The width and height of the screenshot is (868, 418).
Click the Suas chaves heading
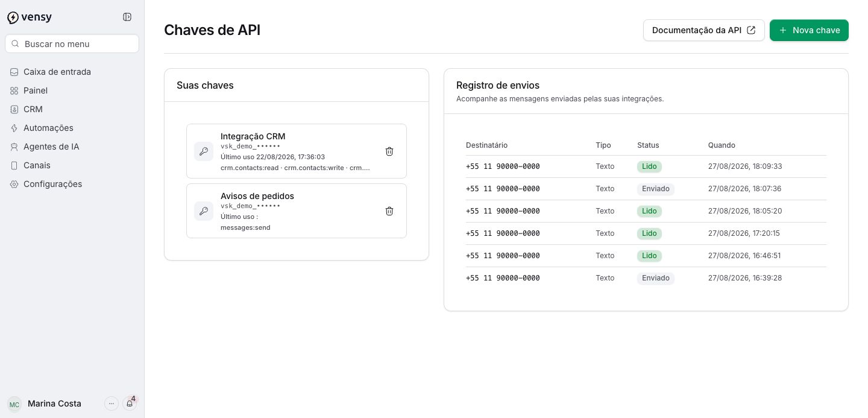[x=205, y=85]
